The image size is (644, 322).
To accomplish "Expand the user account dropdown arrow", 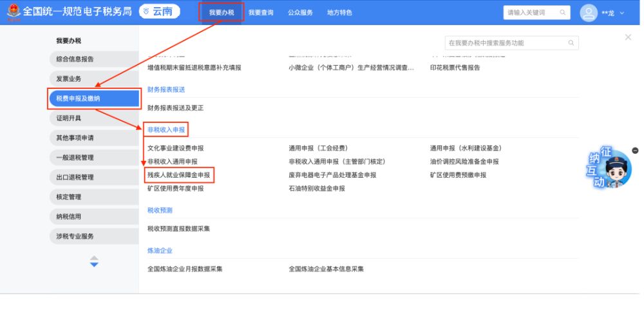I will pos(622,13).
